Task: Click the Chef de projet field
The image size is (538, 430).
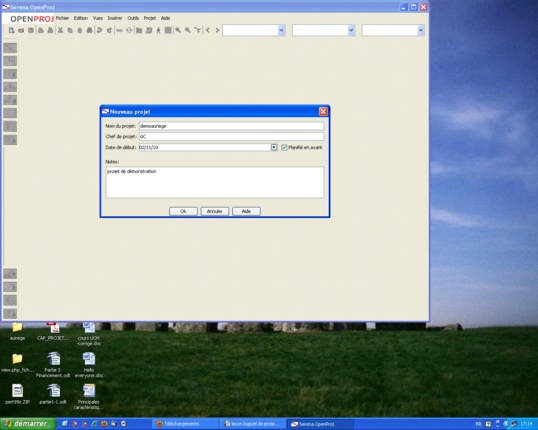Action: point(231,137)
